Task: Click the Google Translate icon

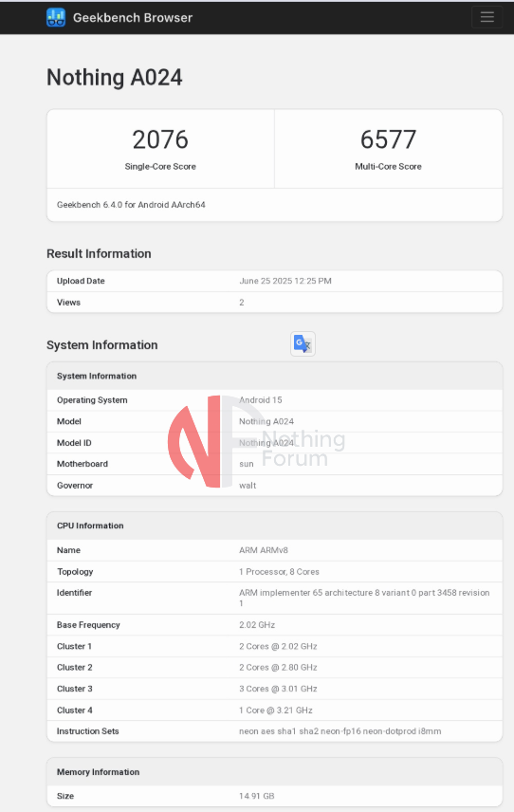Action: [x=303, y=343]
